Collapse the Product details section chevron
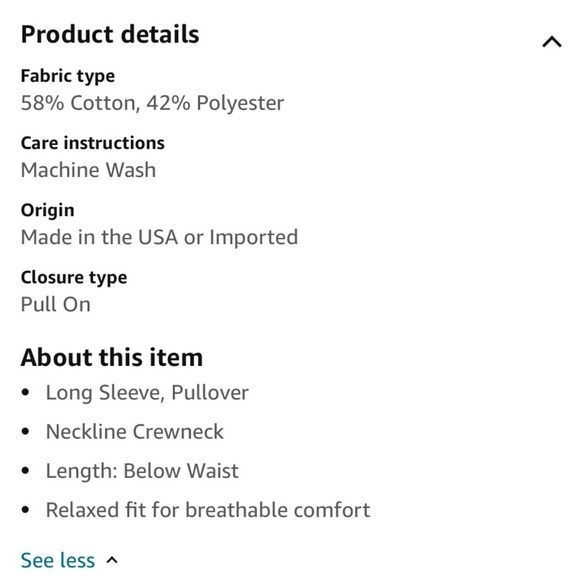The height and width of the screenshot is (580, 580). point(552,42)
